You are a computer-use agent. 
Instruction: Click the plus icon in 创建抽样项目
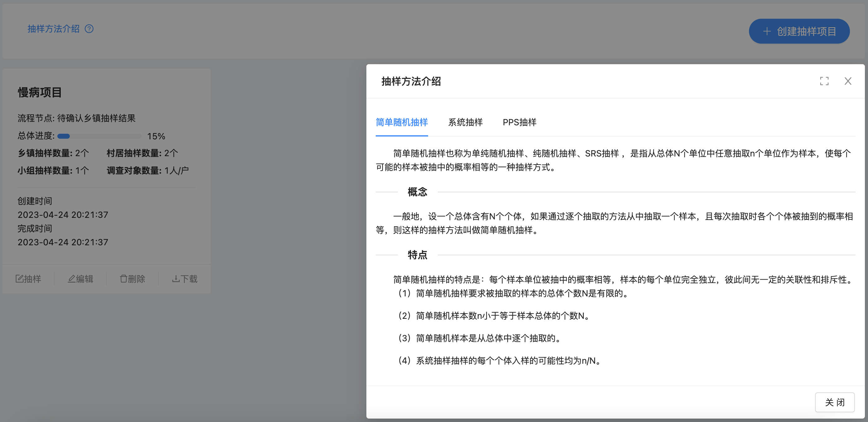click(x=767, y=31)
